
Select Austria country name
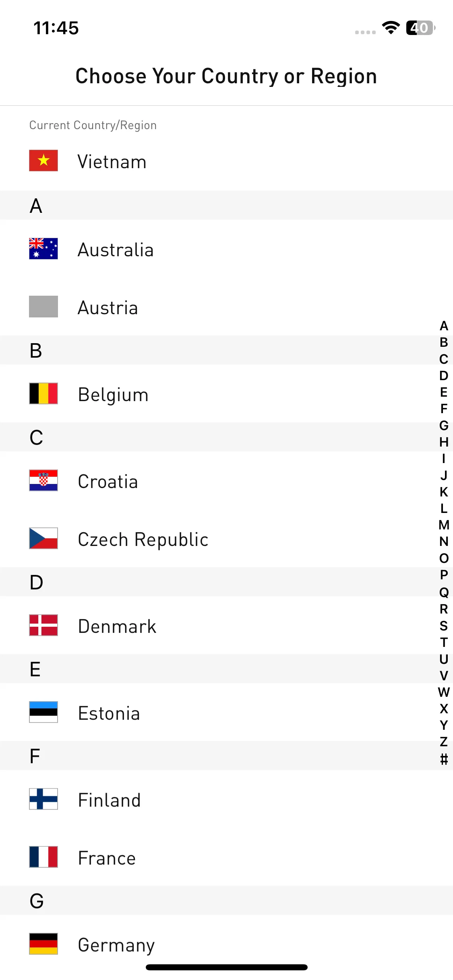tap(108, 308)
